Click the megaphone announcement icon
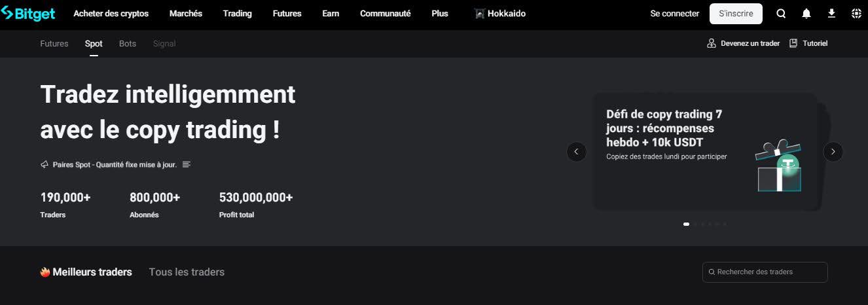This screenshot has width=868, height=305. click(x=45, y=164)
